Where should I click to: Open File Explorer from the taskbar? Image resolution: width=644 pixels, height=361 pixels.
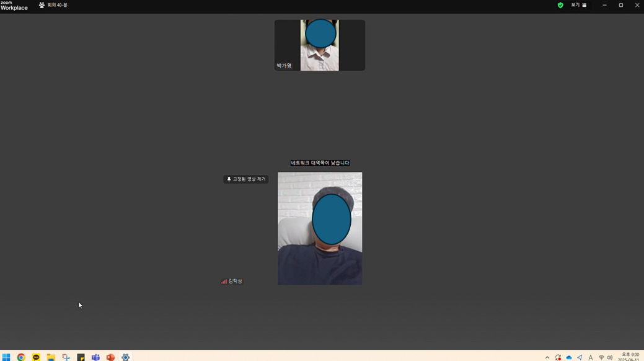(x=51, y=357)
